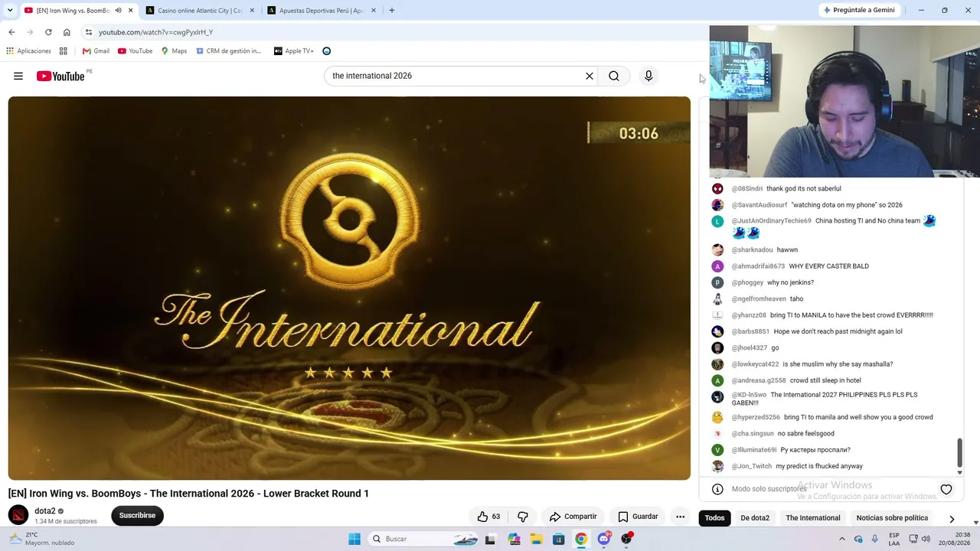Image resolution: width=980 pixels, height=551 pixels.
Task: Open the dota2 channel avatar
Action: pyautogui.click(x=18, y=515)
